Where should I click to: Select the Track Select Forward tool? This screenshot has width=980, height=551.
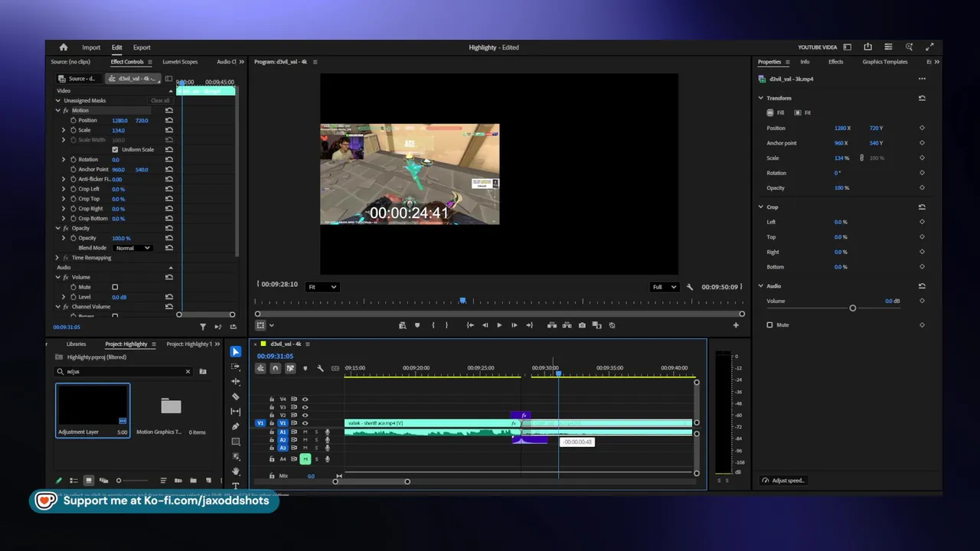tap(236, 367)
